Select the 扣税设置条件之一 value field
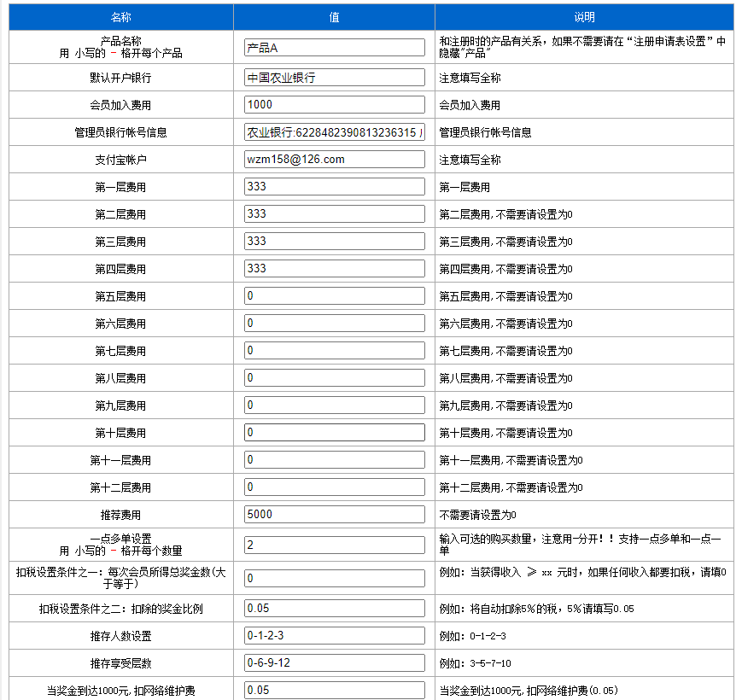Screen dimensions: 742x700 334,578
